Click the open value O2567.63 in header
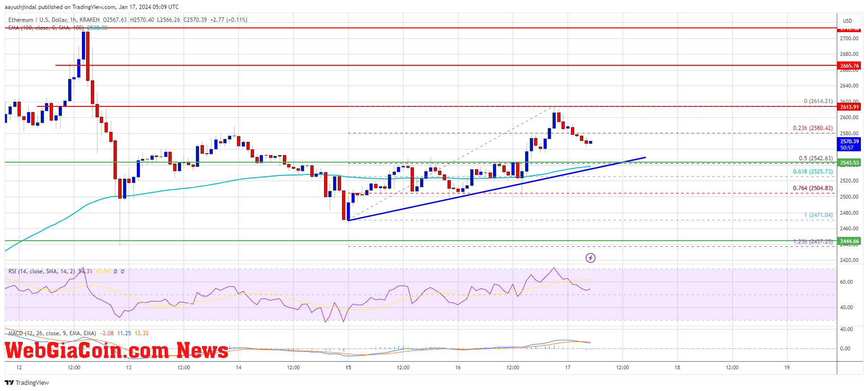The width and height of the screenshot is (868, 391). (x=115, y=20)
